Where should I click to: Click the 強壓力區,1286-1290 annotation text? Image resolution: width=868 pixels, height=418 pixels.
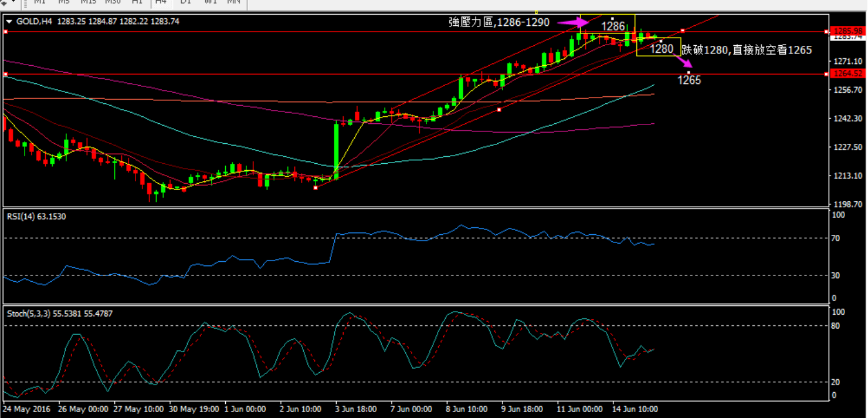pos(499,22)
